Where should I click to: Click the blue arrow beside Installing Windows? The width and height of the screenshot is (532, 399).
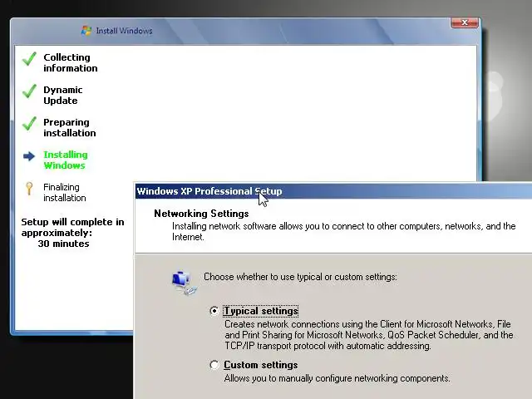click(29, 156)
